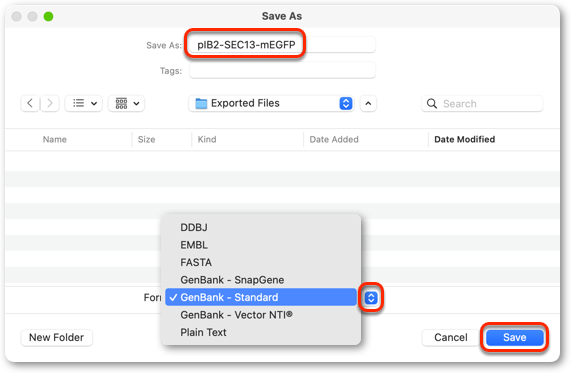
Task: Sort by the Size column header
Action: click(146, 140)
